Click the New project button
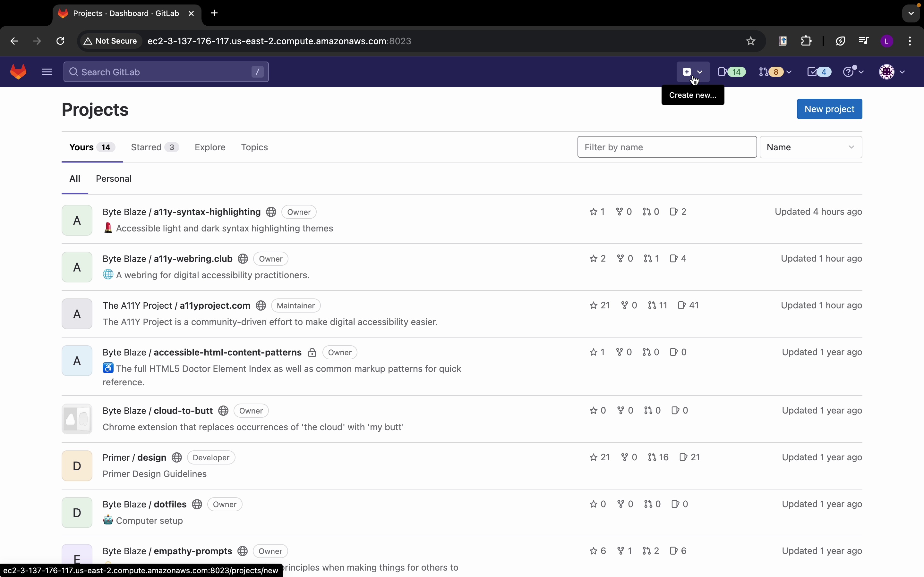Screen dimensions: 924x577 pyautogui.click(x=829, y=109)
